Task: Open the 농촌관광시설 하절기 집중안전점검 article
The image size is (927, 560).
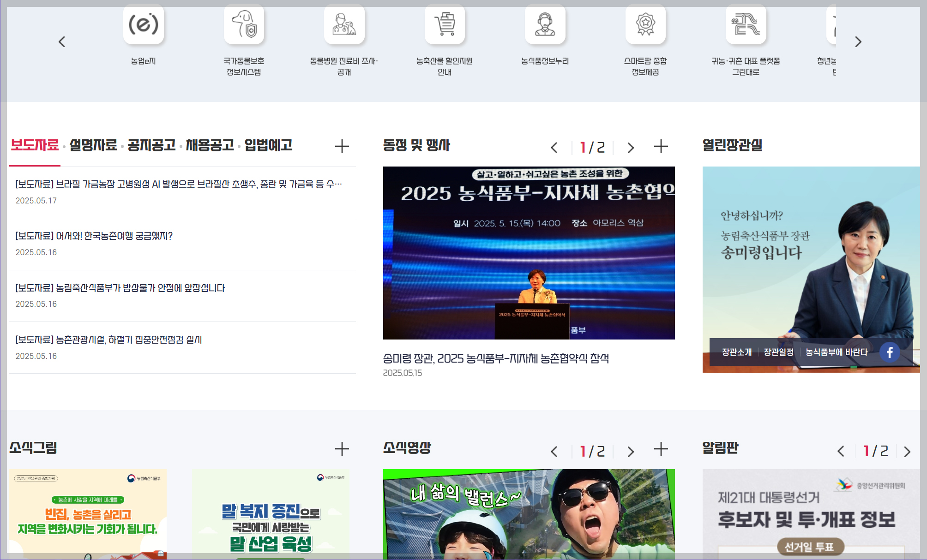Action: click(109, 340)
